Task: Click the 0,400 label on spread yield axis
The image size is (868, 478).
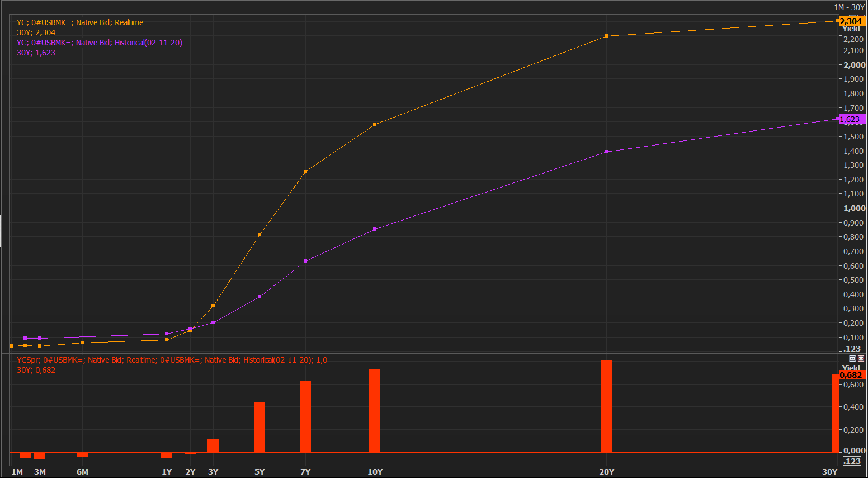Action: point(853,407)
